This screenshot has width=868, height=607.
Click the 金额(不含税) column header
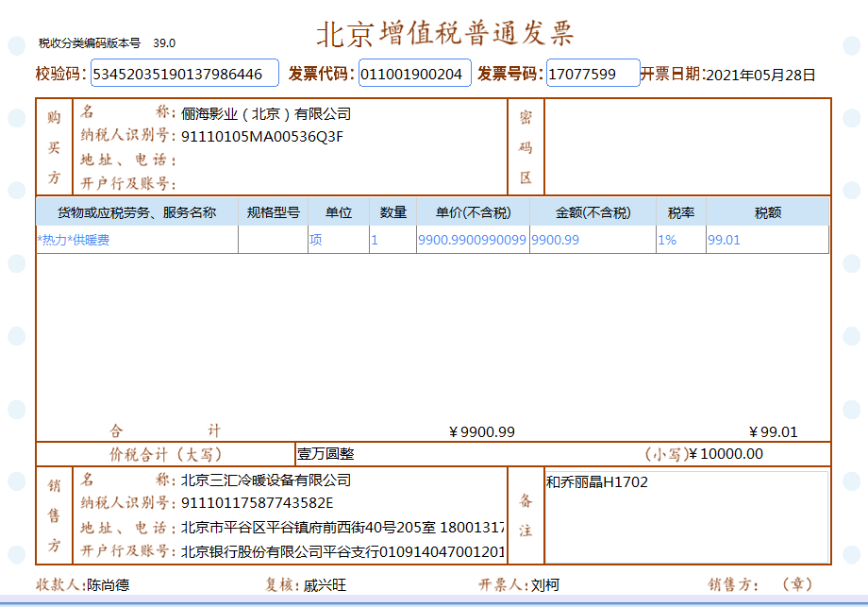click(593, 212)
